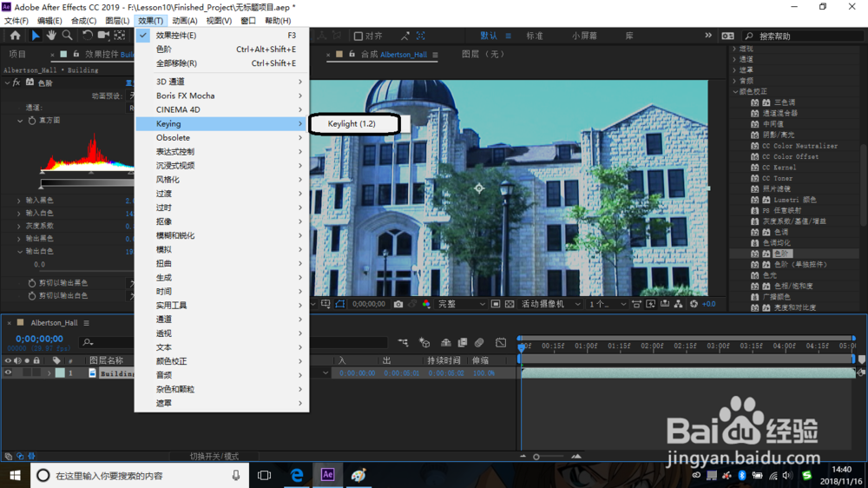The height and width of the screenshot is (488, 868).
Task: Select the Pan Behind anchor point tool
Action: click(120, 36)
